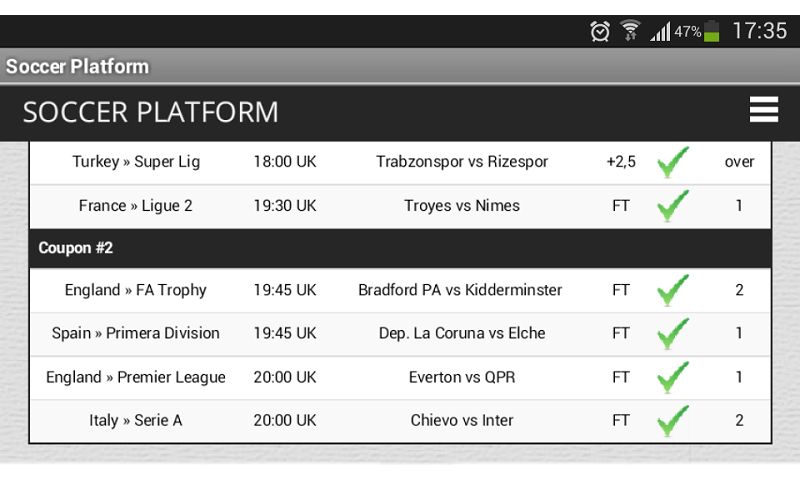Viewport: 800px width, 480px height.
Task: Tap the alarm clock status icon
Action: pyautogui.click(x=600, y=31)
